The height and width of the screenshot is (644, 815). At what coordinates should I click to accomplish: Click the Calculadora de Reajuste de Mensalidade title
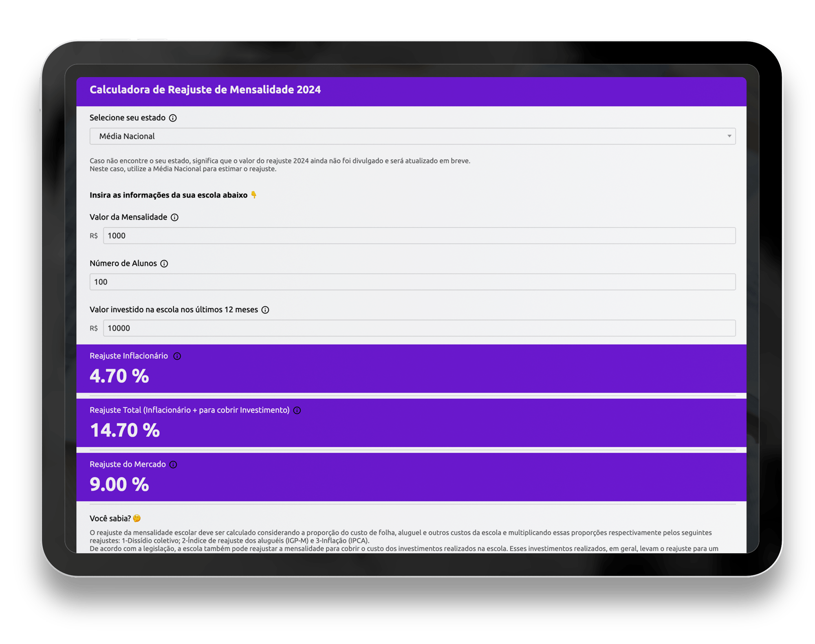205,90
